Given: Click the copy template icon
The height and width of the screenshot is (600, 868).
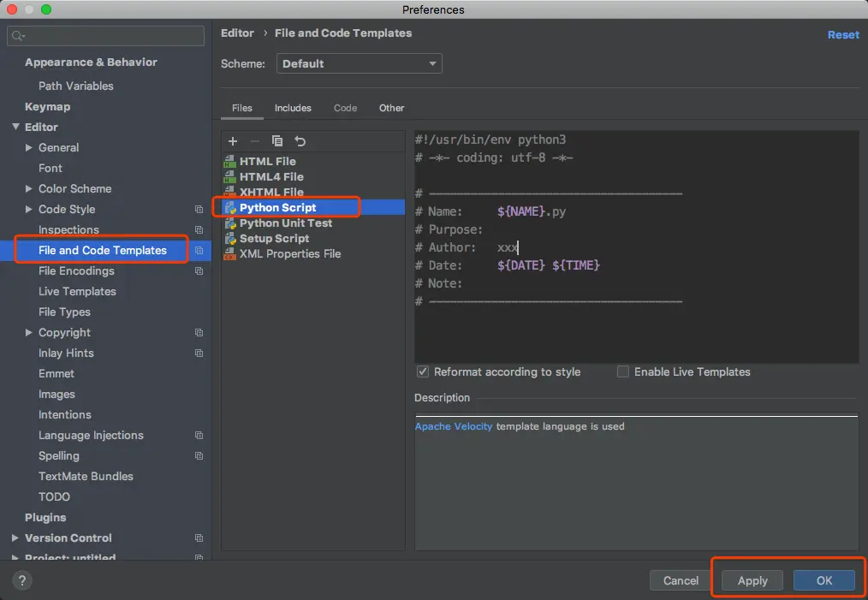Looking at the screenshot, I should 277,141.
